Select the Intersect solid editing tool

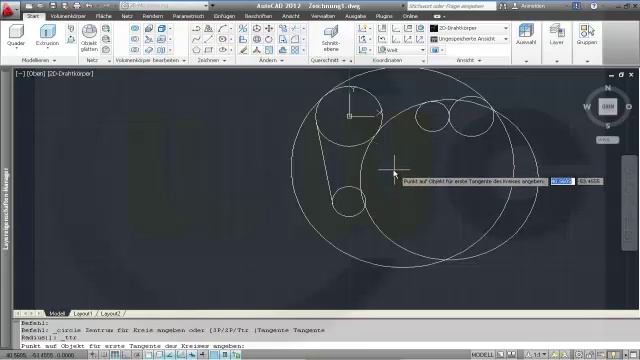pyautogui.click(x=135, y=50)
